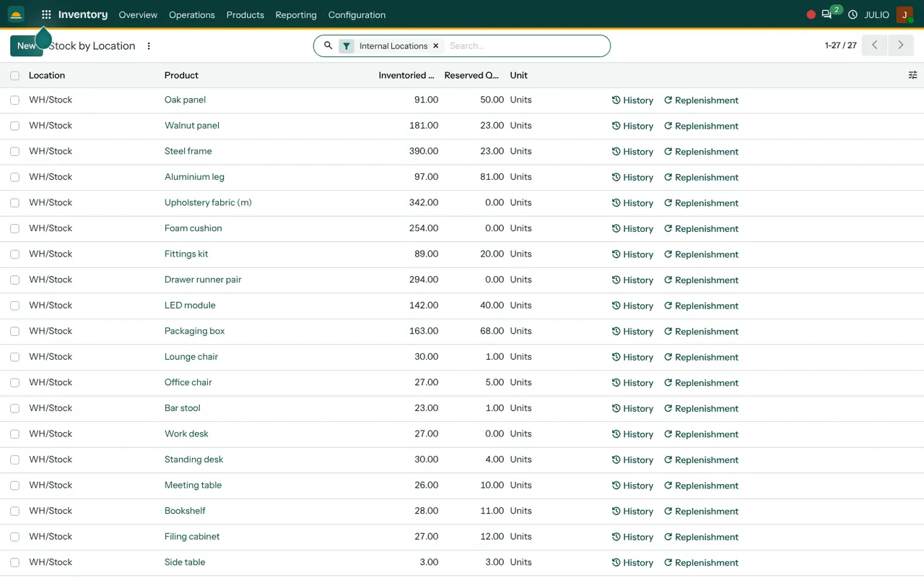The image size is (924, 578).
Task: Open the Aluminium leg product link
Action: coord(194,177)
